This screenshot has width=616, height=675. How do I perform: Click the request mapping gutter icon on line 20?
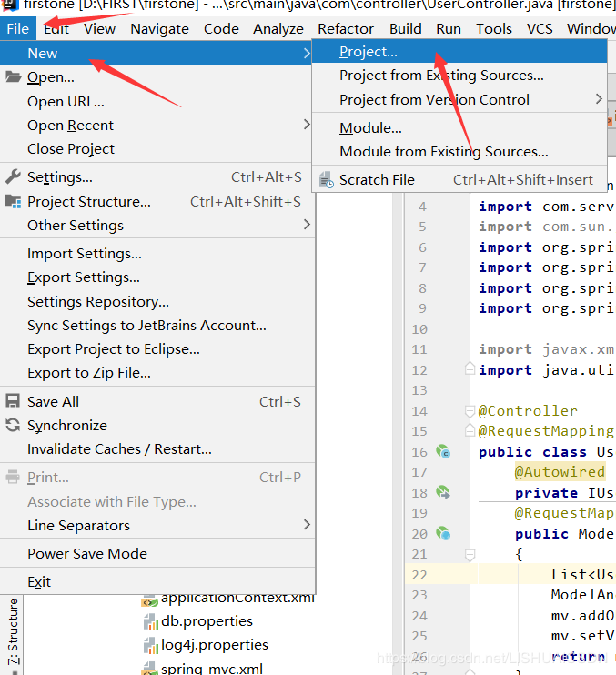[443, 533]
